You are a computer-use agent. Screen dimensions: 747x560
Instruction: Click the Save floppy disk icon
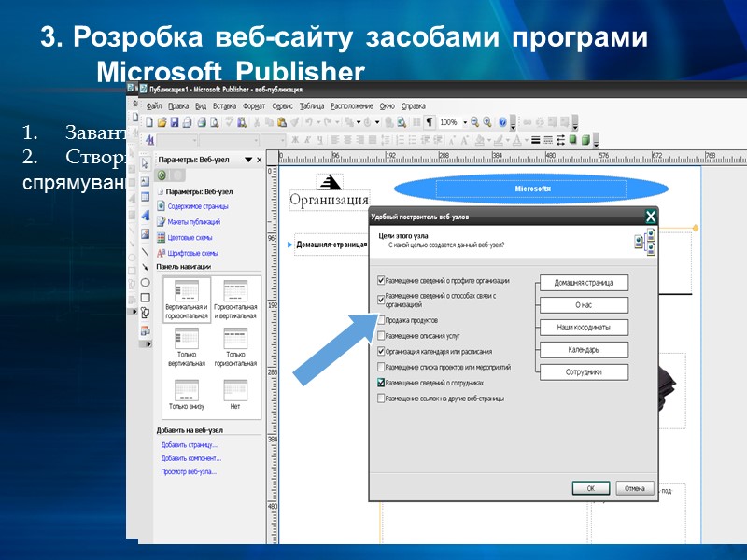tap(175, 122)
